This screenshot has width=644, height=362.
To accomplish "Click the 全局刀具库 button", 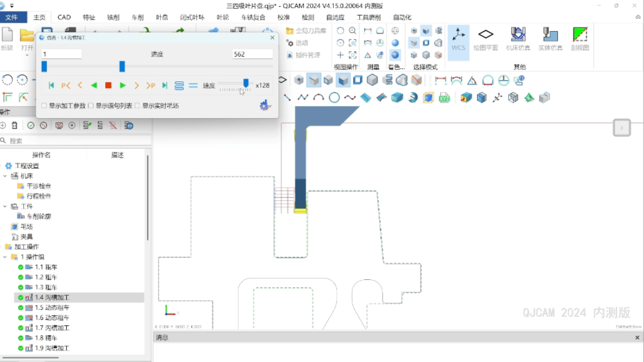I will 306,31.
